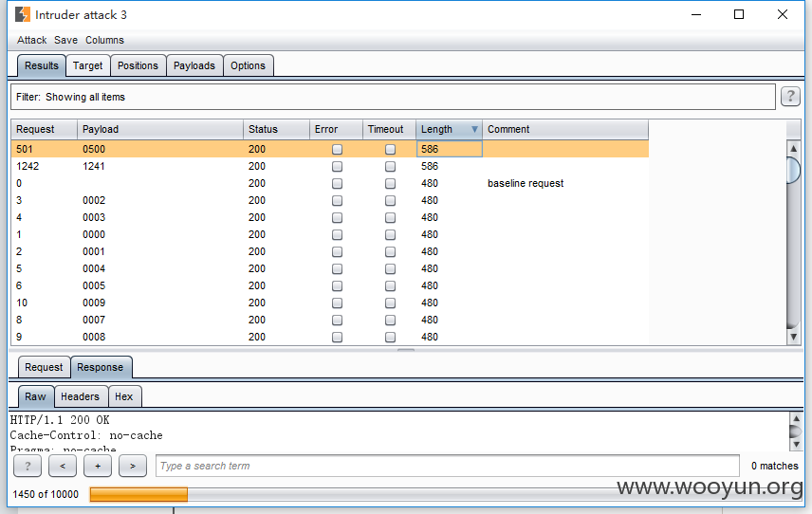Sort by the Request column header
The width and height of the screenshot is (812, 514).
pyautogui.click(x=44, y=129)
